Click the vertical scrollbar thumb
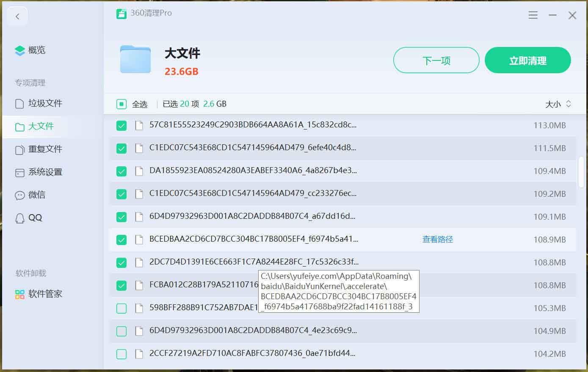The image size is (588, 372). pos(581,172)
